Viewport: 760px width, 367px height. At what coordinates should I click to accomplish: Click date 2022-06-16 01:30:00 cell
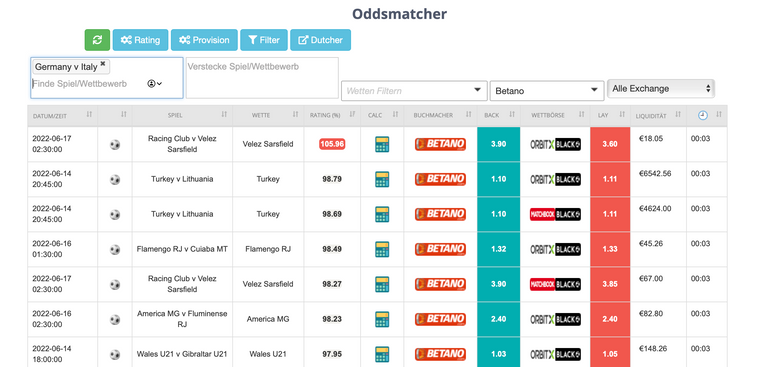63,249
